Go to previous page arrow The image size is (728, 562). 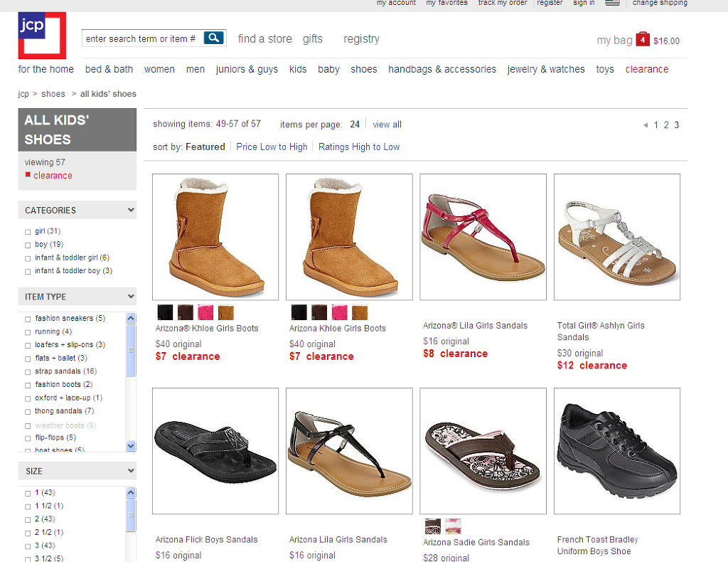(646, 125)
